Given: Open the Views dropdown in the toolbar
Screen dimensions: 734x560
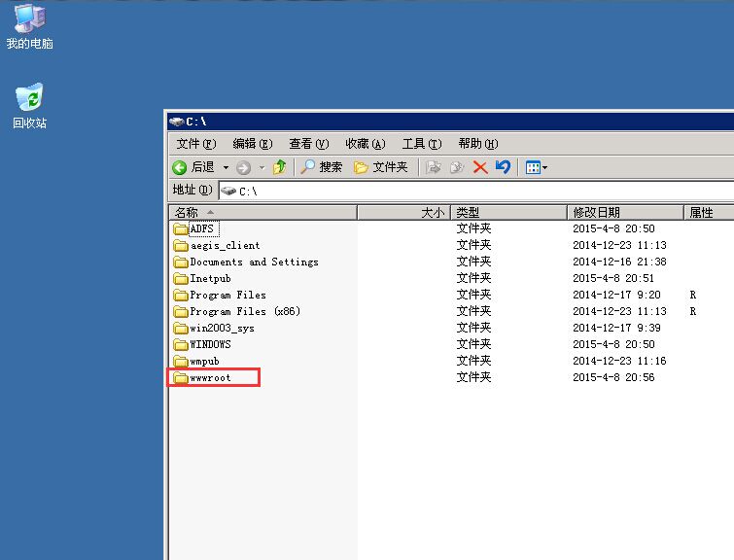Looking at the screenshot, I should pos(537,167).
